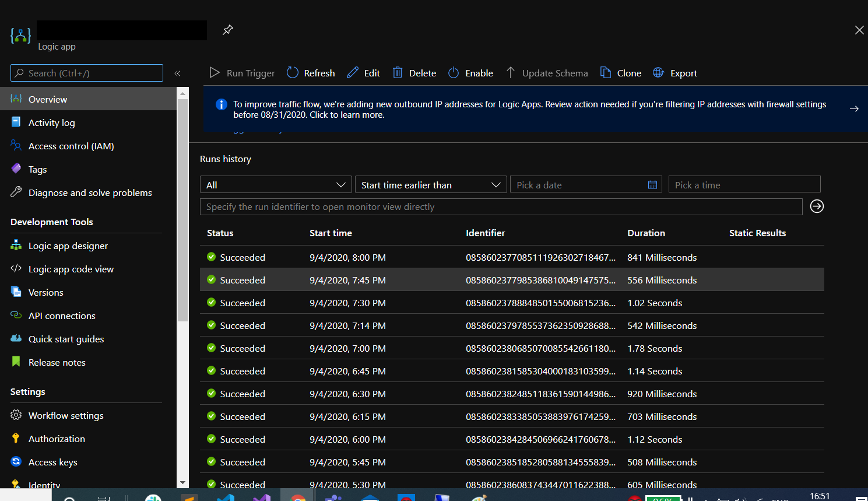The image size is (868, 501).
Task: Open the run started at 7:45 PM
Action: (x=512, y=280)
